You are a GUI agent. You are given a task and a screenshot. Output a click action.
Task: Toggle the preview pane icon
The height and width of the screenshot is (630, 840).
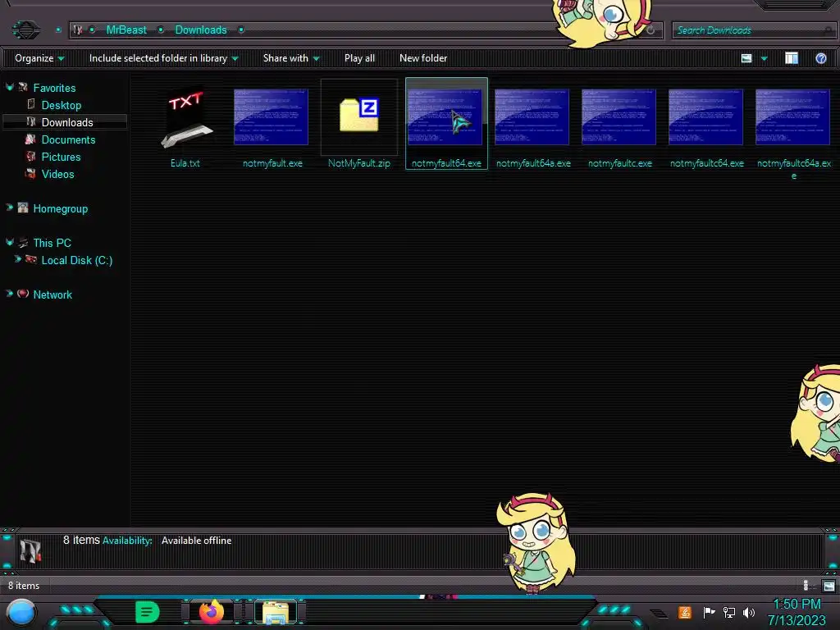point(792,58)
